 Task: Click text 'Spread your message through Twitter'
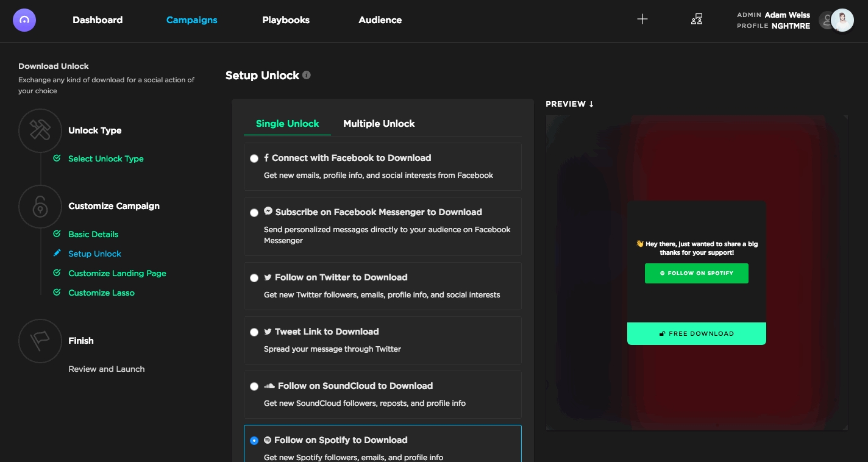[332, 349]
